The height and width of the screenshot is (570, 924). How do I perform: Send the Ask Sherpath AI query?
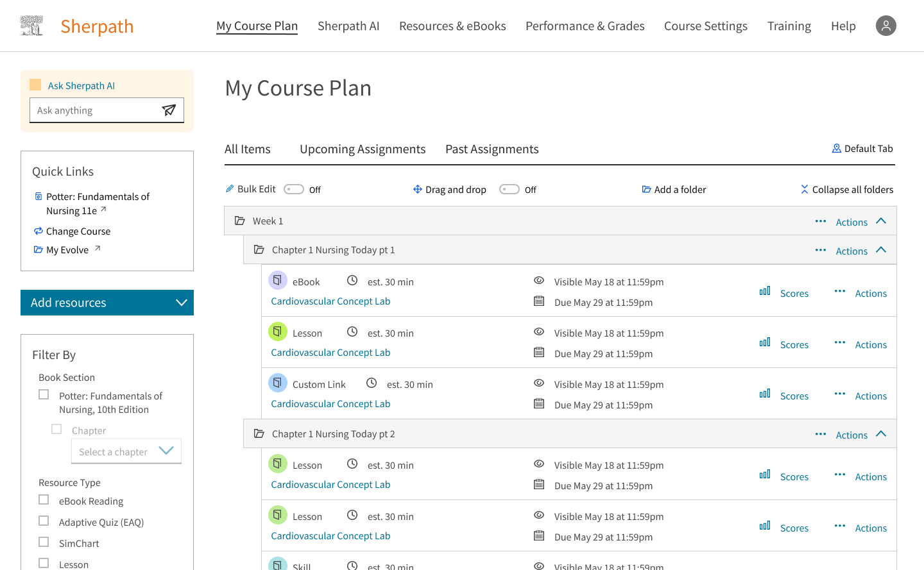169,110
